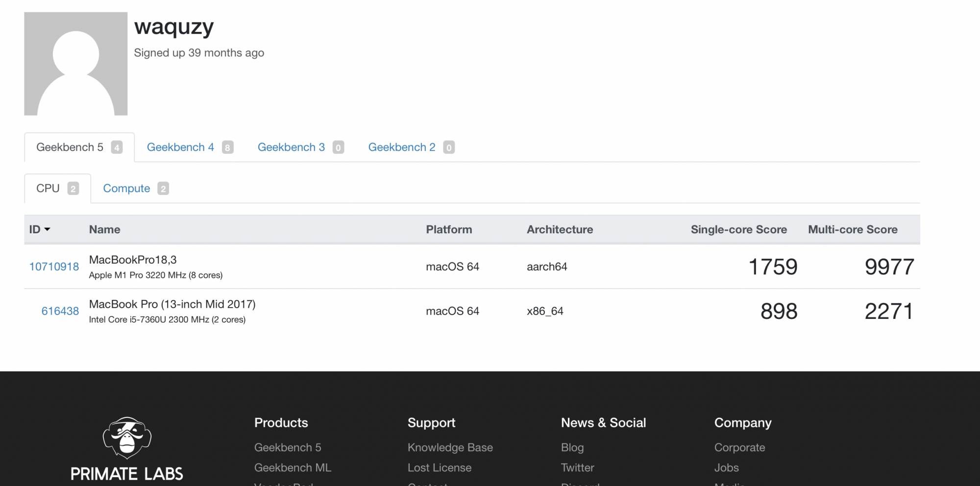Click the Geekbench 5 tab
The image size is (980, 486).
[79, 147]
